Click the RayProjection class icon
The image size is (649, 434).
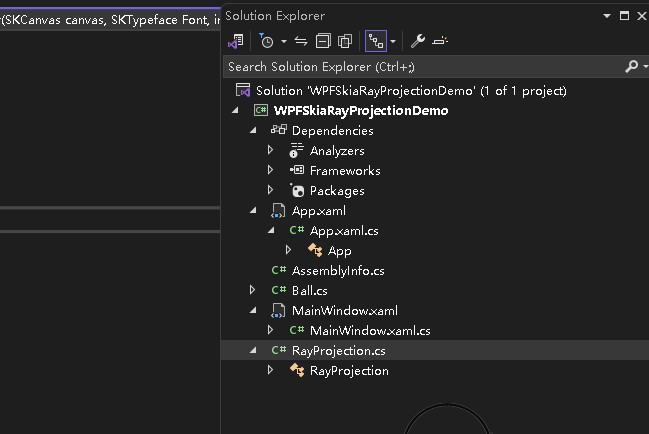(297, 370)
